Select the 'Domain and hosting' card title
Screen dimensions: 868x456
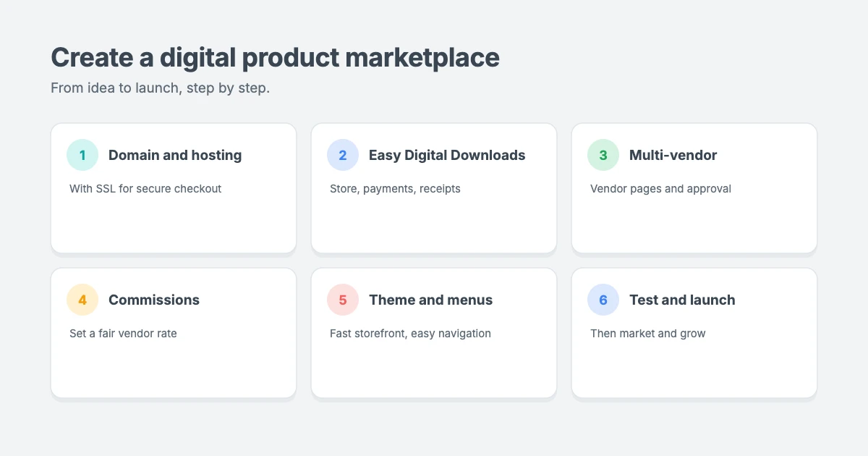tap(175, 155)
